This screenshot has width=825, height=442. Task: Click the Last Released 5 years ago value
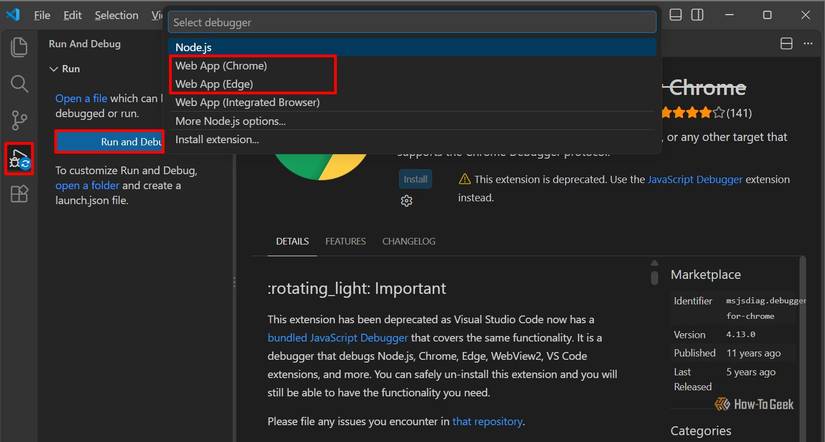pos(751,372)
